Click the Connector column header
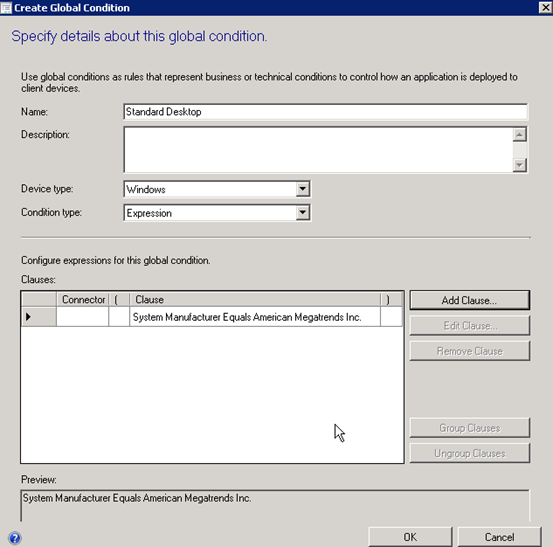Image resolution: width=553 pixels, height=547 pixels. pyautogui.click(x=83, y=299)
